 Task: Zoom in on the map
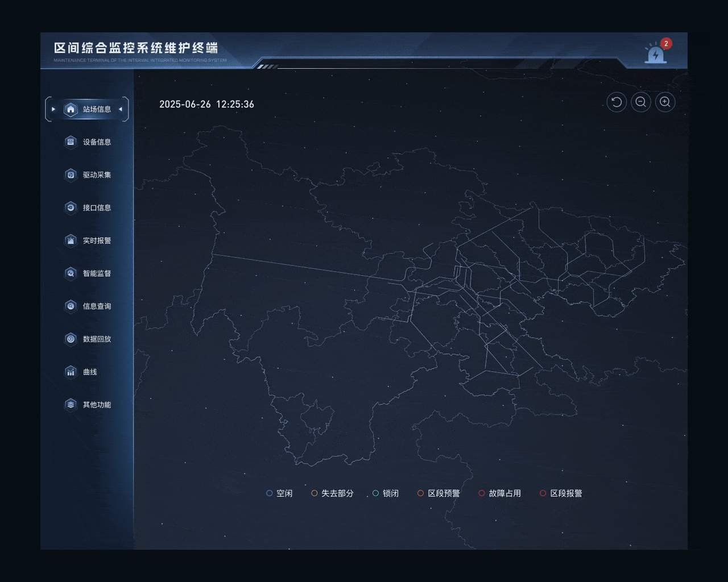pos(665,102)
